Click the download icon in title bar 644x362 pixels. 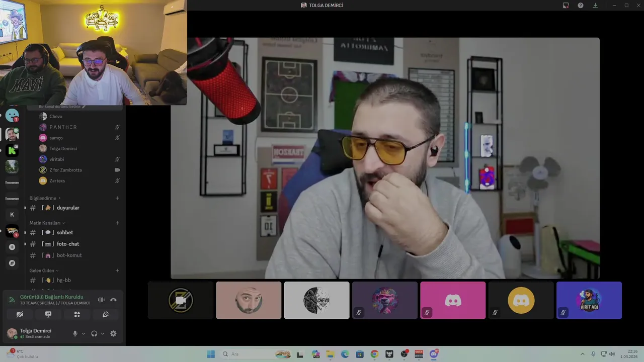click(x=595, y=5)
